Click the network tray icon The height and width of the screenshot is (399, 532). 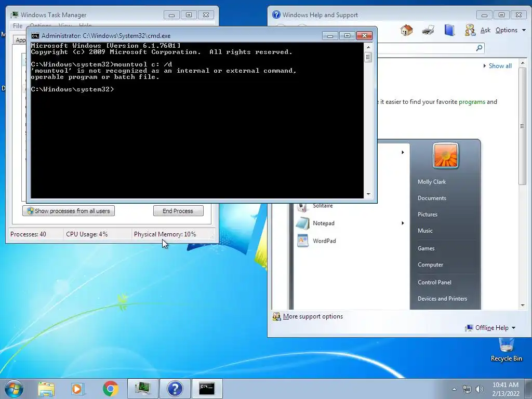click(x=467, y=389)
